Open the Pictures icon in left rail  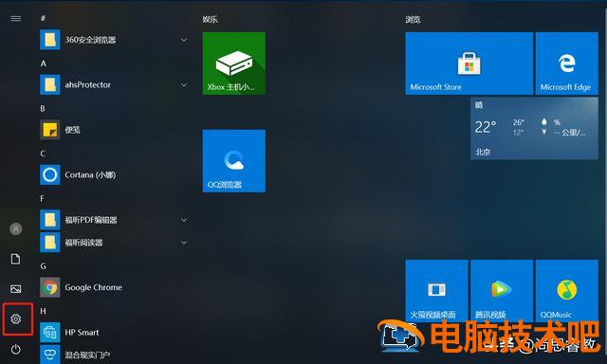click(x=16, y=289)
